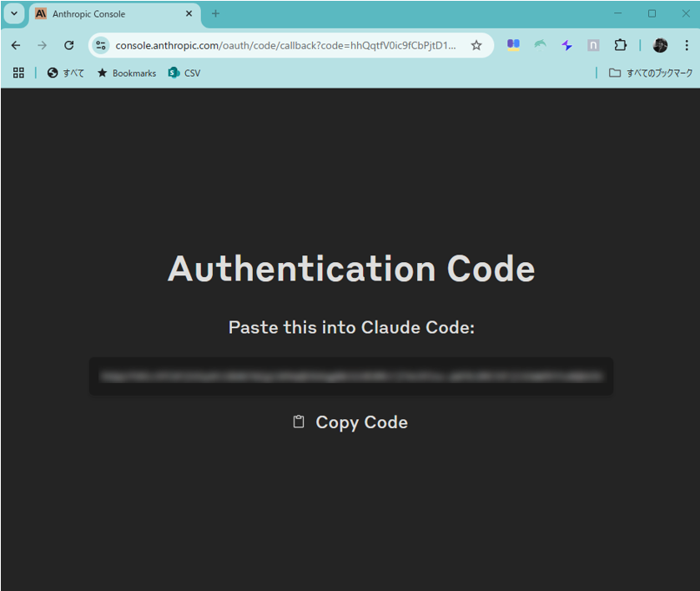Open the Bookmarks star bookmark folder
The width and height of the screenshot is (700, 591).
(x=127, y=73)
